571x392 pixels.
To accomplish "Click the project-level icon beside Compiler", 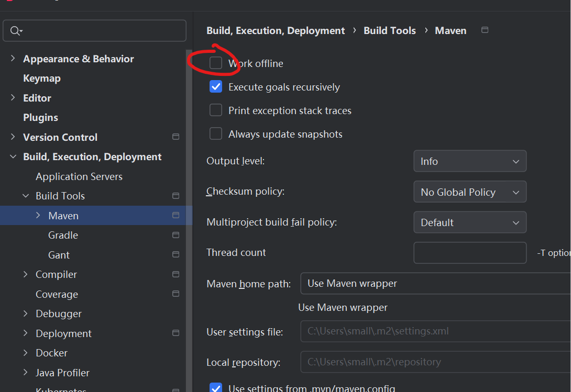I will 175,274.
